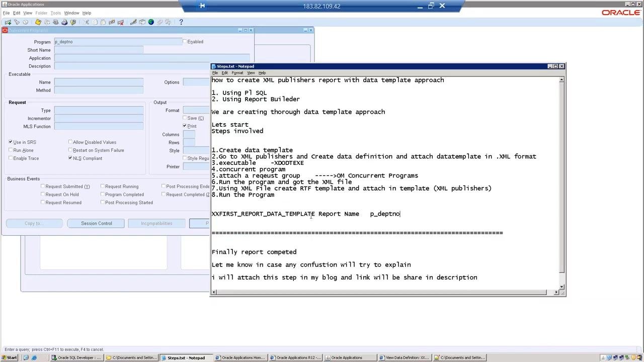644x362 pixels.
Task: Switch to View Data Definition taskbar item
Action: pyautogui.click(x=406, y=358)
